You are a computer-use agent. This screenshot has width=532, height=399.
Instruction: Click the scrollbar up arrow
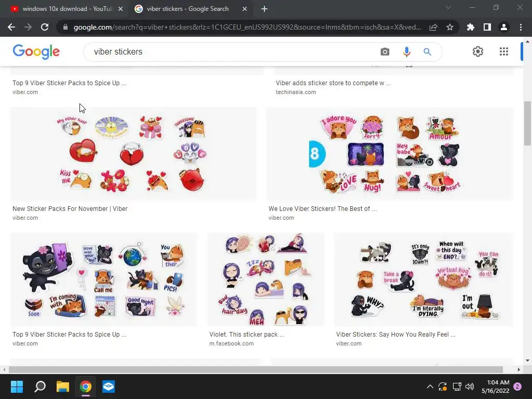527,42
